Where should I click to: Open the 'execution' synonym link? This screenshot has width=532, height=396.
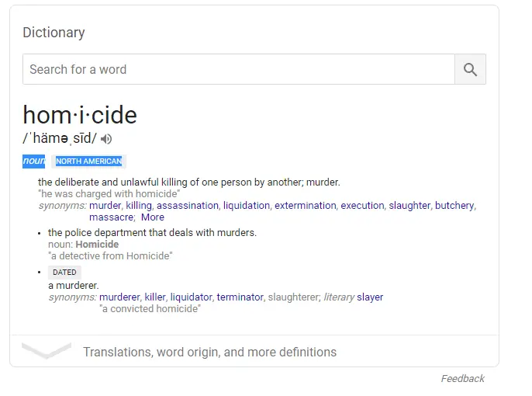(362, 206)
